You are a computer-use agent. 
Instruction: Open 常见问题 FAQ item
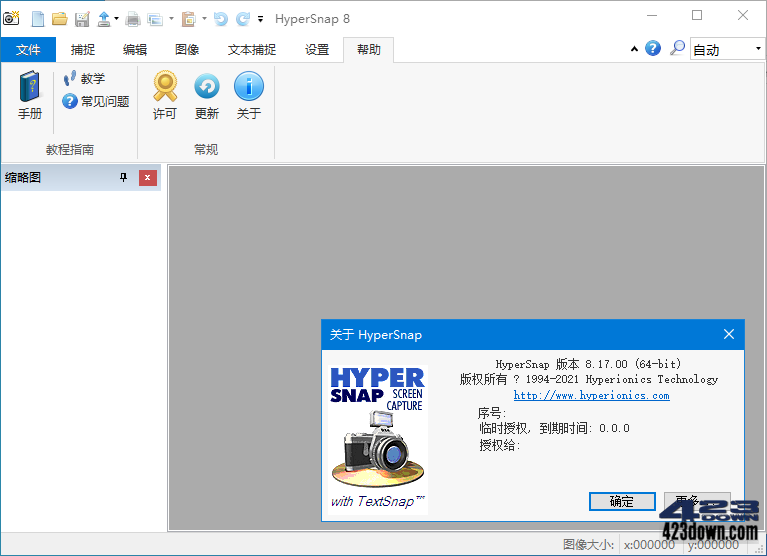[96, 101]
